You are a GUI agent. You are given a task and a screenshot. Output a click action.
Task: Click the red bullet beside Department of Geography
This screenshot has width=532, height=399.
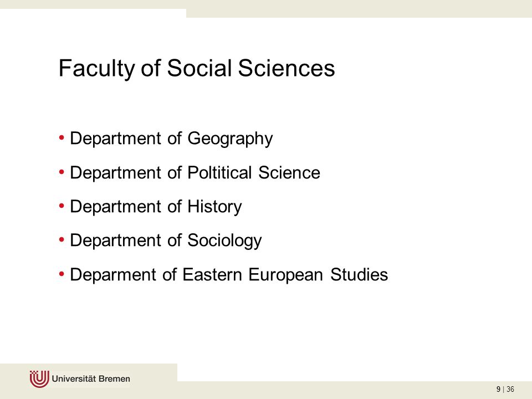pos(62,138)
